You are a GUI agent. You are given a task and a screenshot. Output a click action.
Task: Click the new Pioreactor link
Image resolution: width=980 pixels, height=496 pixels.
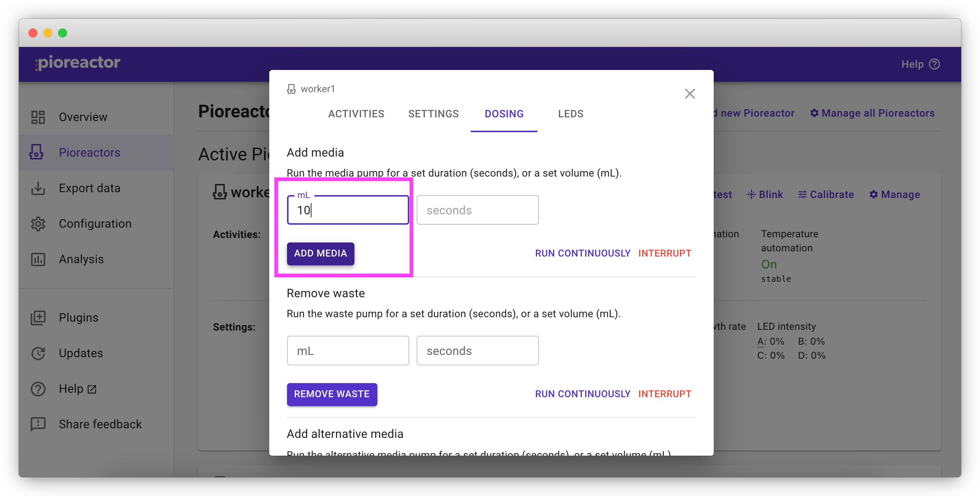754,113
